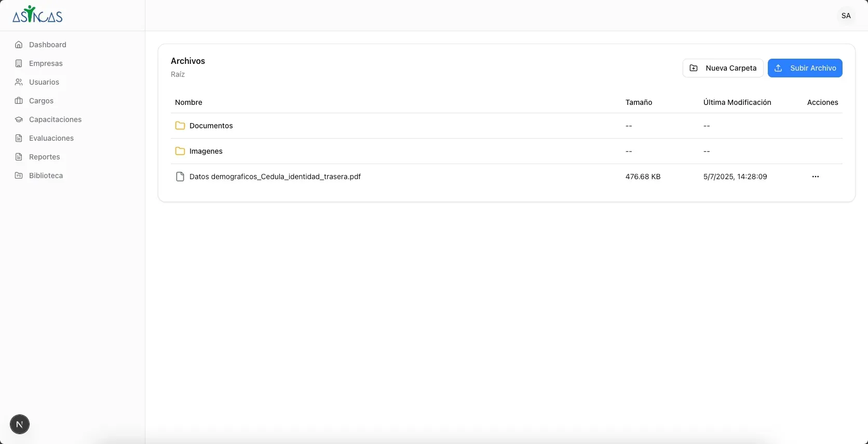Viewport: 868px width, 444px height.
Task: Select Reportes in the sidebar
Action: (45, 157)
